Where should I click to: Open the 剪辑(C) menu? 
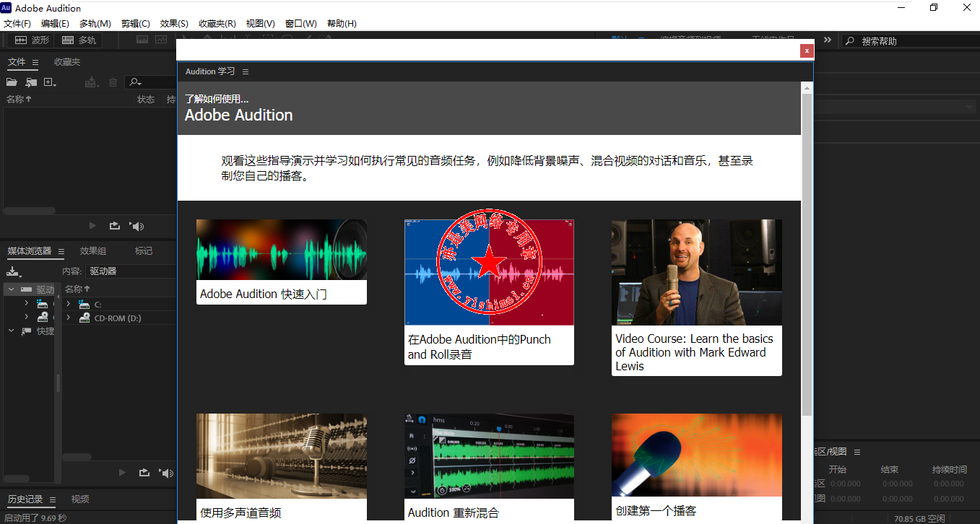pos(136,24)
